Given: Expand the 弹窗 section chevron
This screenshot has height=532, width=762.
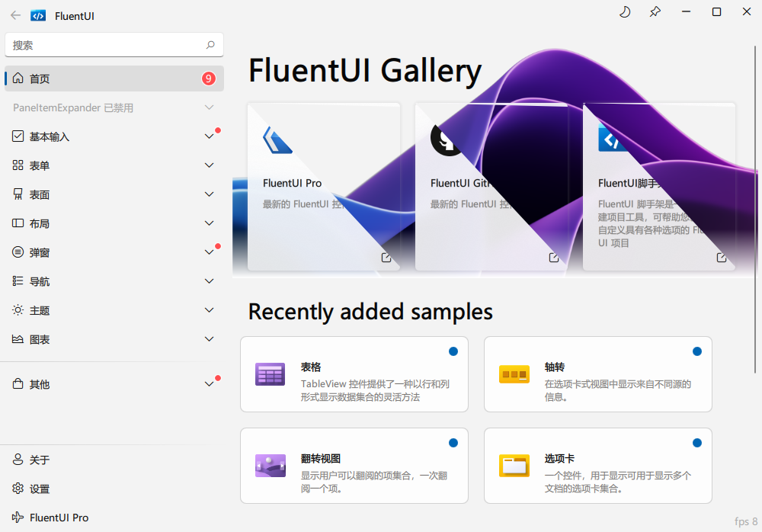Looking at the screenshot, I should pos(209,252).
